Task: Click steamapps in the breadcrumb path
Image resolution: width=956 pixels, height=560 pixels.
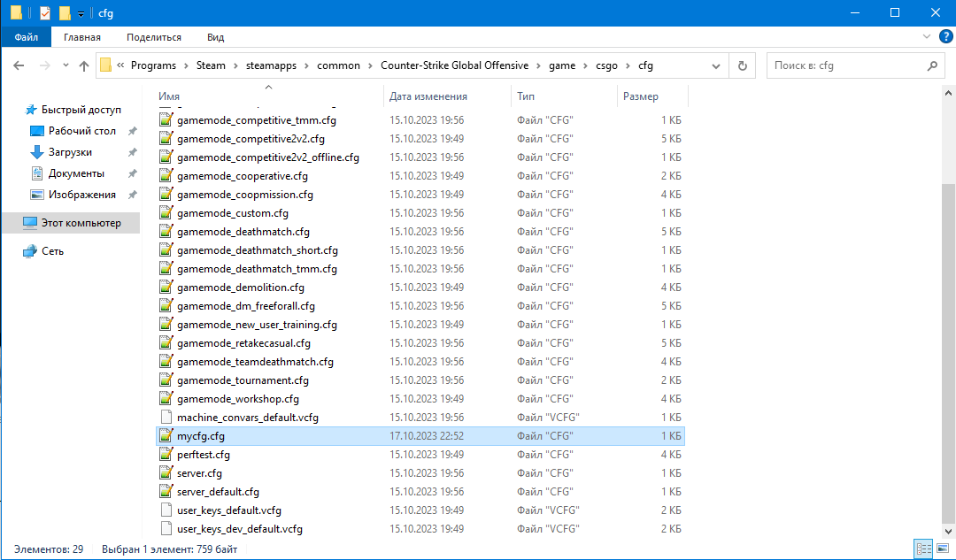Action: (x=272, y=65)
